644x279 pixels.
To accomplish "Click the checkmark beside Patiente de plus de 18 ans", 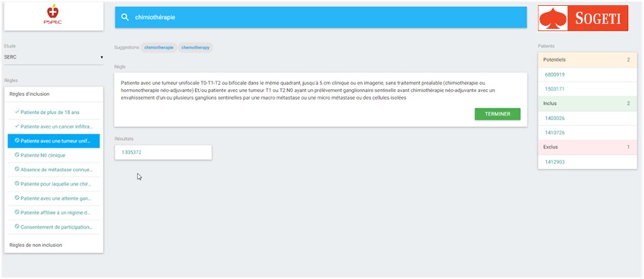I will (x=17, y=112).
